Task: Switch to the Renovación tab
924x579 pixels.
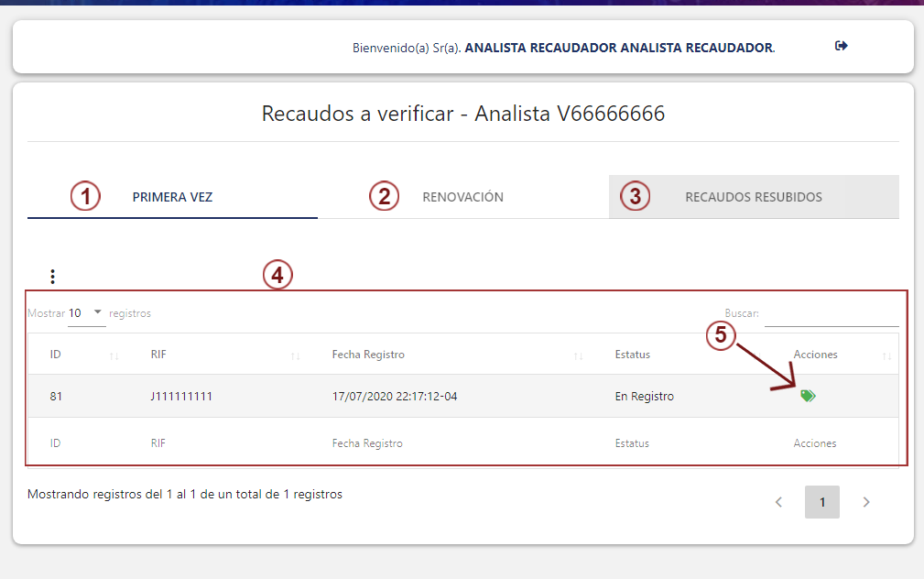Action: [462, 197]
